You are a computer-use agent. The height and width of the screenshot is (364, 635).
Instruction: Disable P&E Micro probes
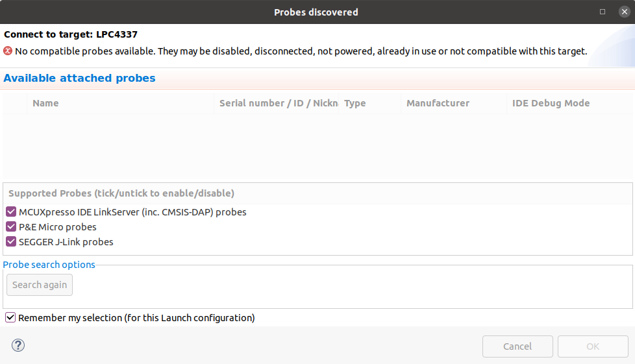pos(11,227)
